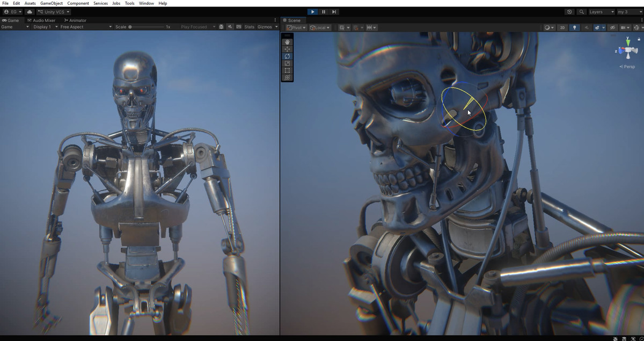644x341 pixels.
Task: Toggle Stats in Game view
Action: 250,27
